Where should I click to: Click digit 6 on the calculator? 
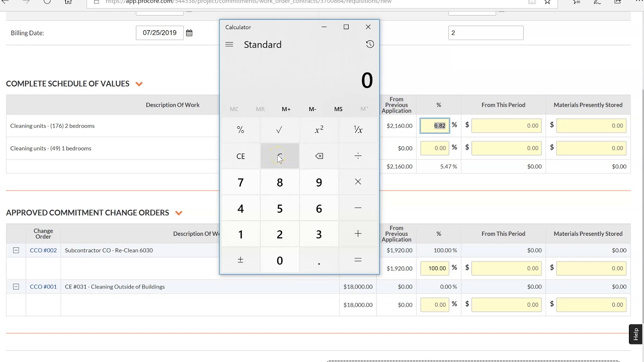[x=319, y=208]
